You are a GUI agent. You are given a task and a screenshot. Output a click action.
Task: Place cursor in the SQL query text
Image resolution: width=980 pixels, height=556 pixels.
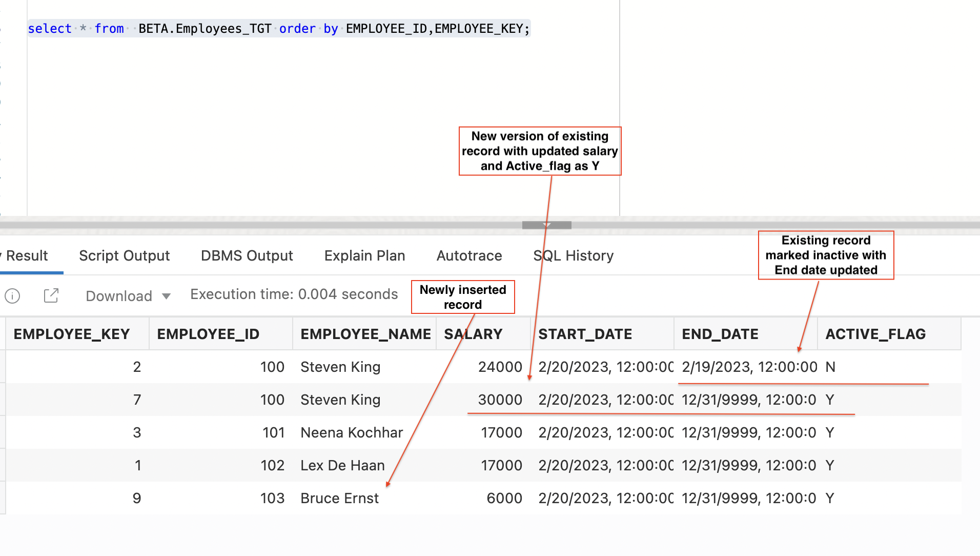(x=279, y=29)
